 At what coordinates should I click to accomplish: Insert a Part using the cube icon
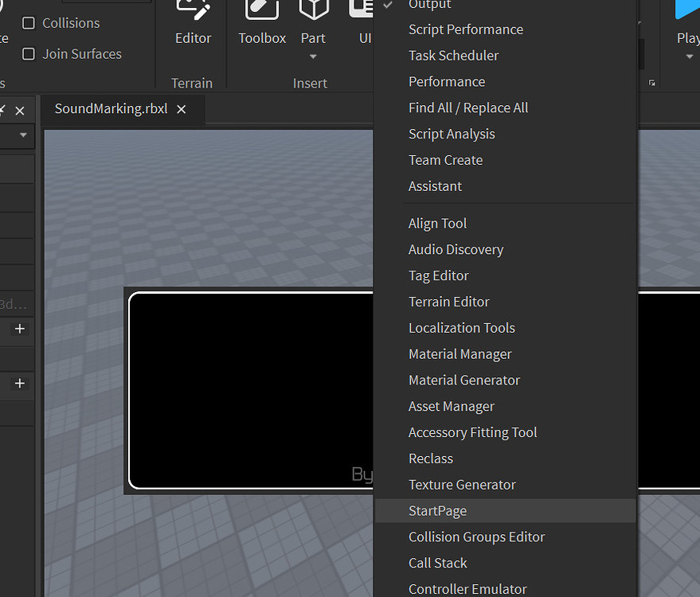(x=314, y=10)
